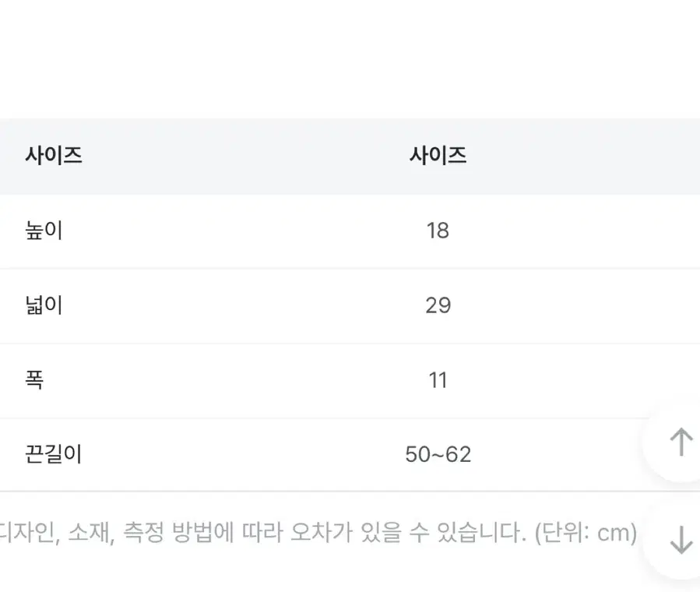Click the 폭 row label

tap(34, 380)
